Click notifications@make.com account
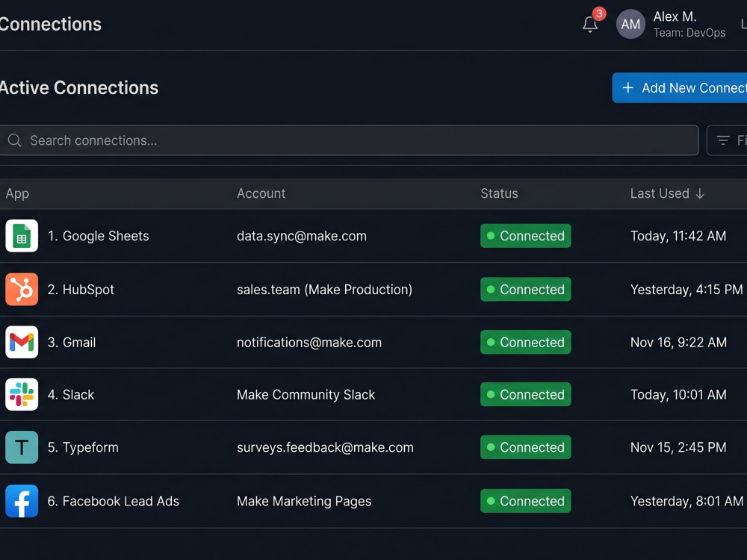Viewport: 747px width, 560px height. click(309, 343)
